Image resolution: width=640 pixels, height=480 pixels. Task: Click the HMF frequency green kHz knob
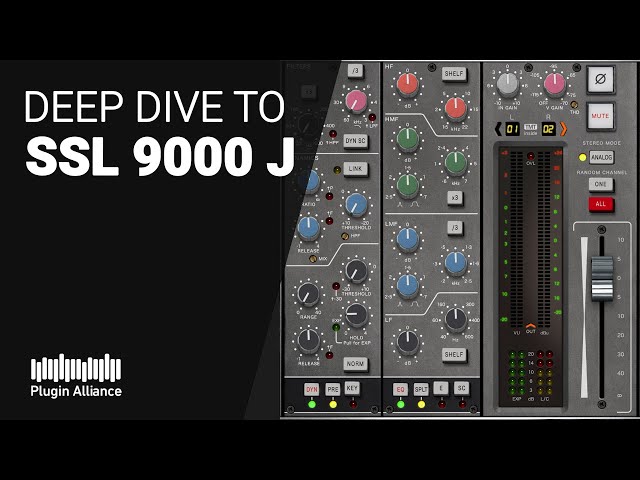456,163
